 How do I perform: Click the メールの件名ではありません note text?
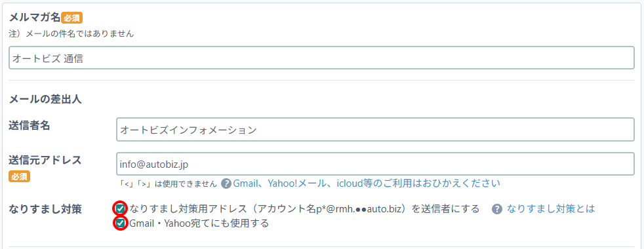[79, 33]
